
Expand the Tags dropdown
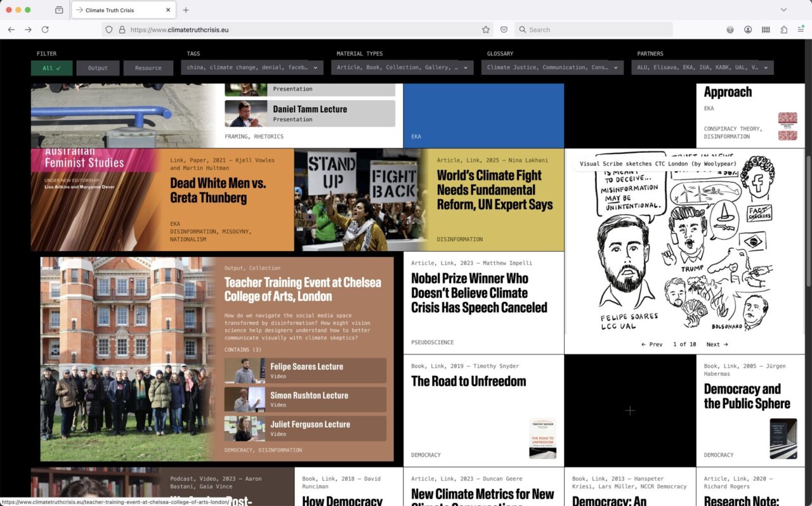(252, 67)
